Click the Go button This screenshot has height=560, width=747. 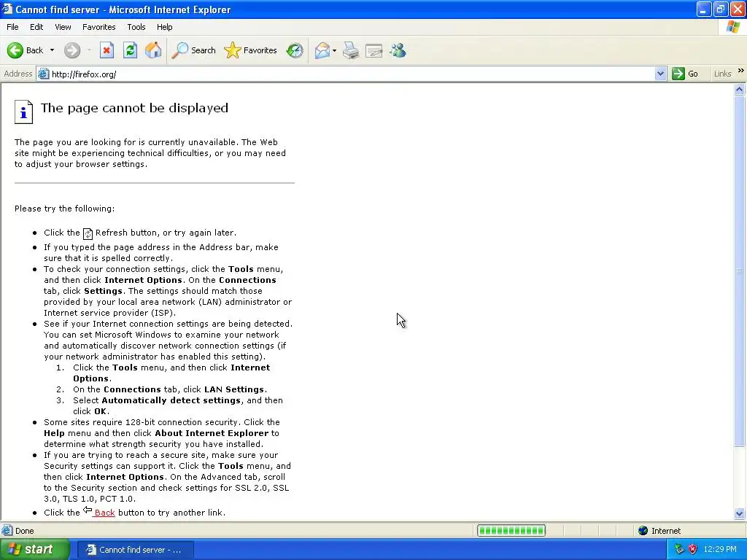click(685, 74)
